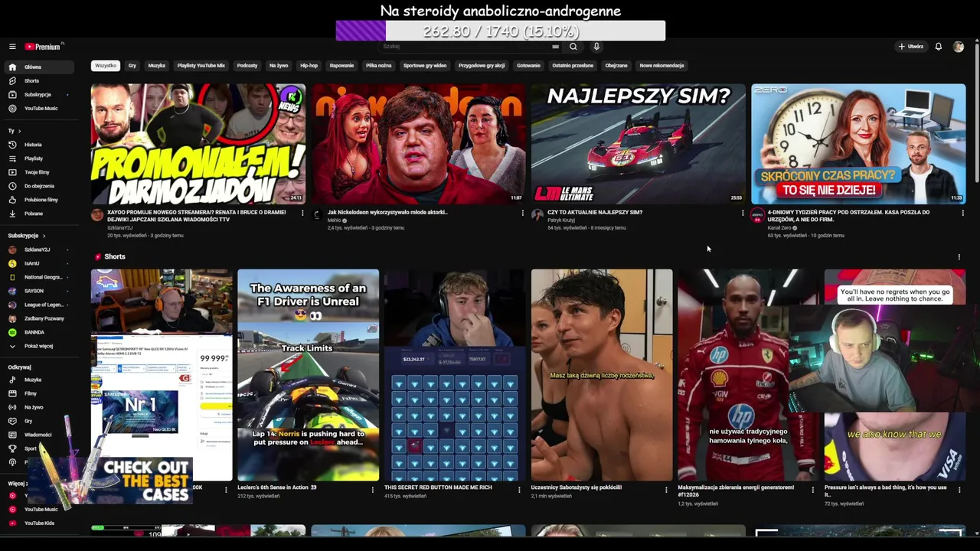Screen dimensions: 980x551
Task: Expand the Subskrypcje header chevron
Action: (x=44, y=236)
